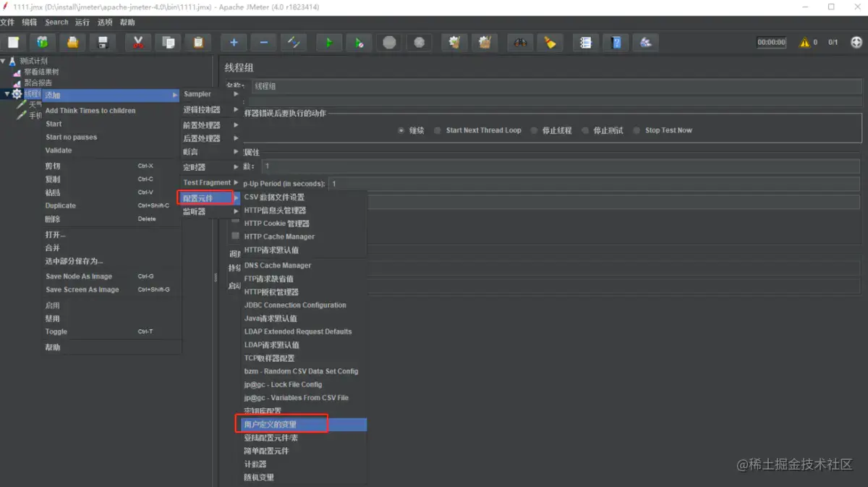Screen dimensions: 868x487
Task: Choose CSV 数据文件设置 menu entry
Action: click(303, 197)
